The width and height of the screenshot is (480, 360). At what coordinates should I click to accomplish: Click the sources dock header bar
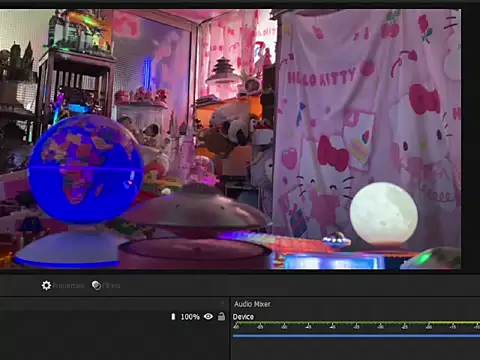tap(114, 303)
